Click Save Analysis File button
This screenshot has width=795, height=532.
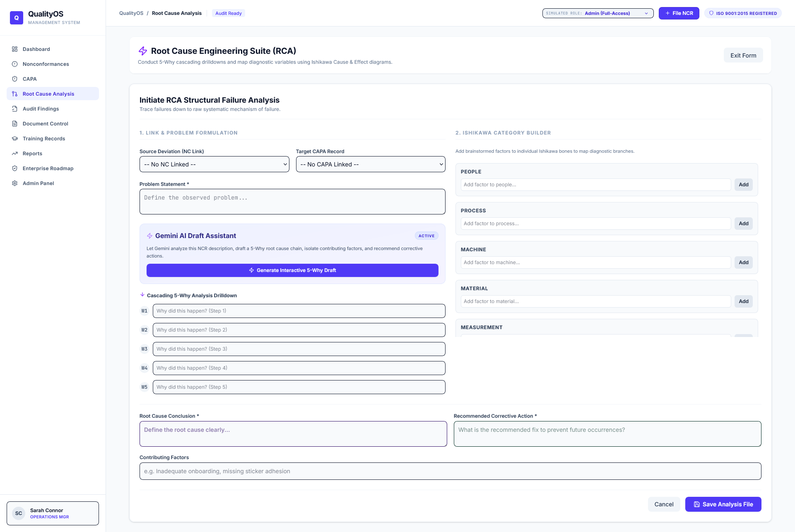(x=723, y=504)
